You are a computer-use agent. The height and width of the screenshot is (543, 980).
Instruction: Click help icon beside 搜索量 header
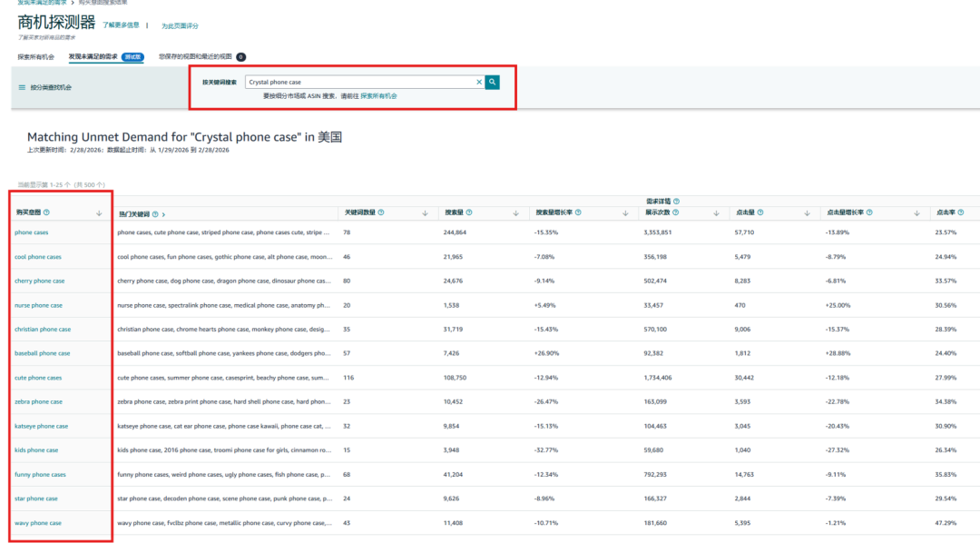469,212
